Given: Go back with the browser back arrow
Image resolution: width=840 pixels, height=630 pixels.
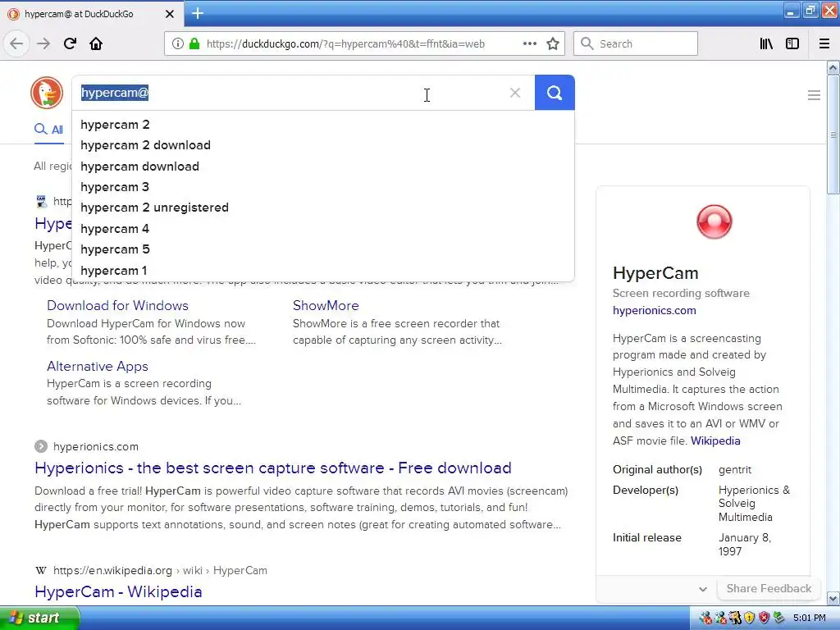Looking at the screenshot, I should [16, 44].
